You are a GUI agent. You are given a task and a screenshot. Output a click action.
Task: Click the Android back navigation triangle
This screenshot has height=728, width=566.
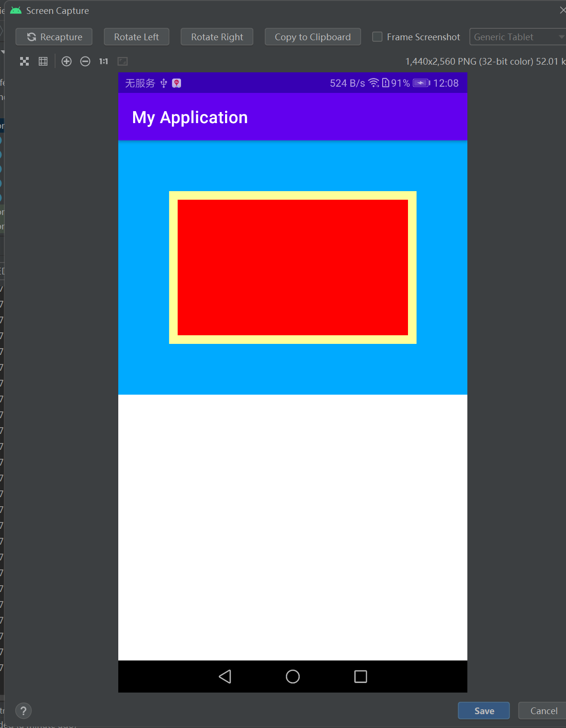click(225, 676)
